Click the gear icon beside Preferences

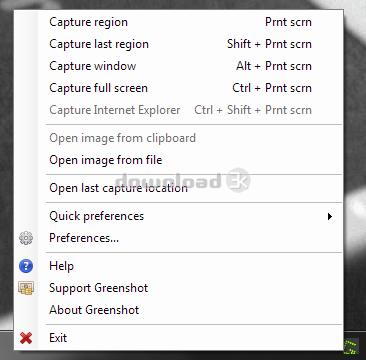[26, 238]
